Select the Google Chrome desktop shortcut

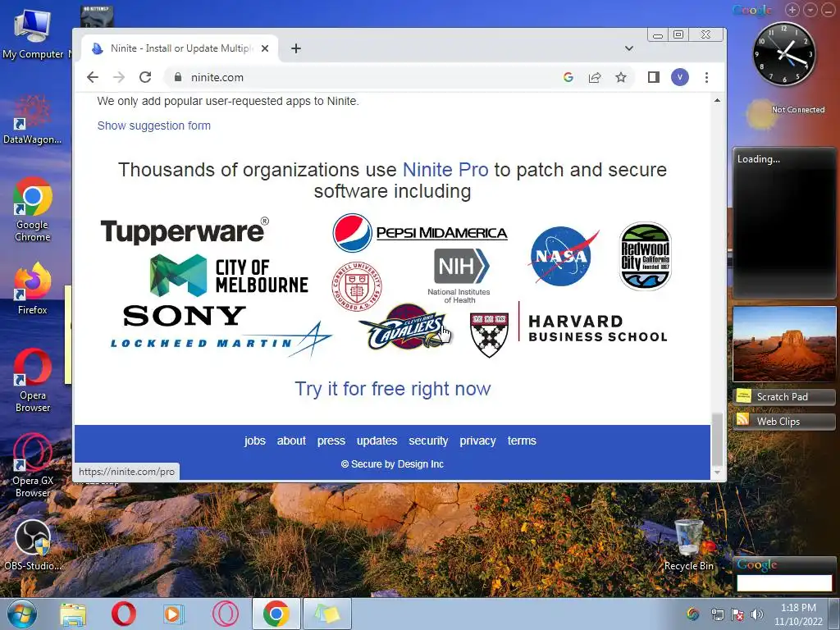(x=32, y=210)
